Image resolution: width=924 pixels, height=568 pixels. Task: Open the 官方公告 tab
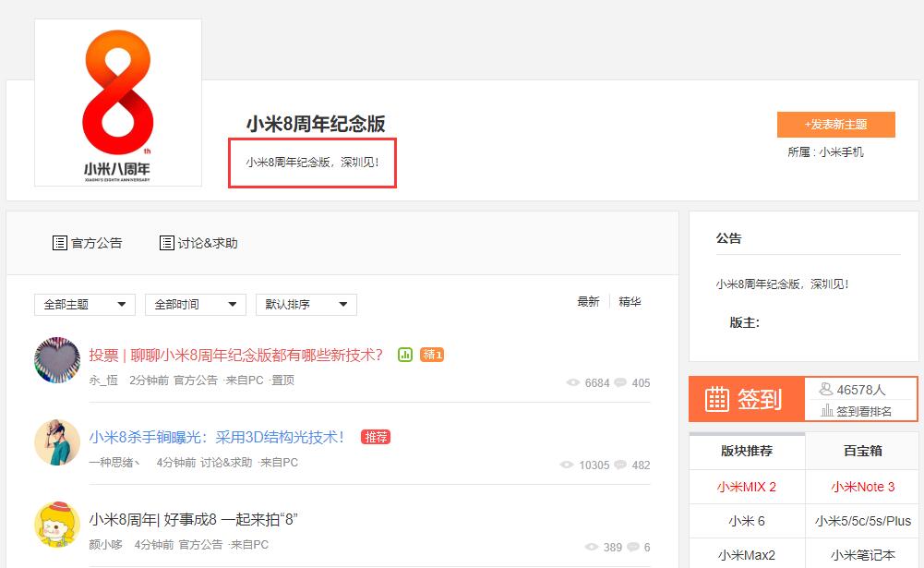pos(87,243)
